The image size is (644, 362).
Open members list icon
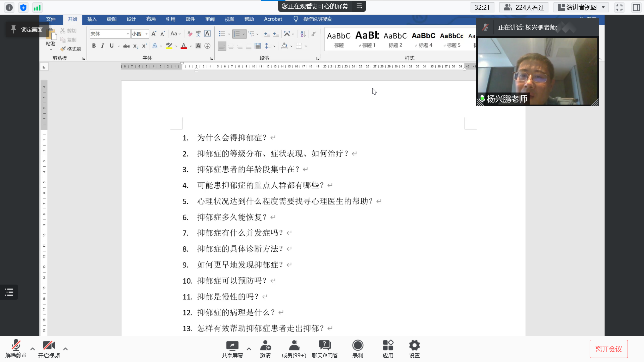pos(294,346)
